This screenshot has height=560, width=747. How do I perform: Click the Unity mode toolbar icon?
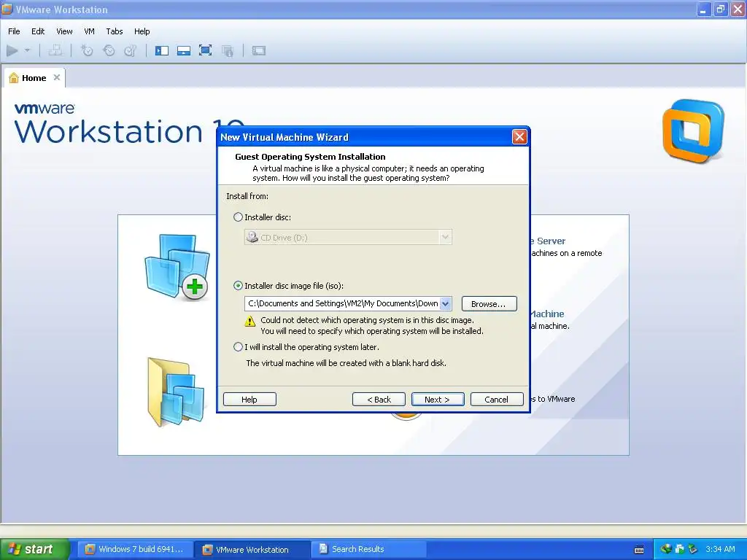point(228,50)
